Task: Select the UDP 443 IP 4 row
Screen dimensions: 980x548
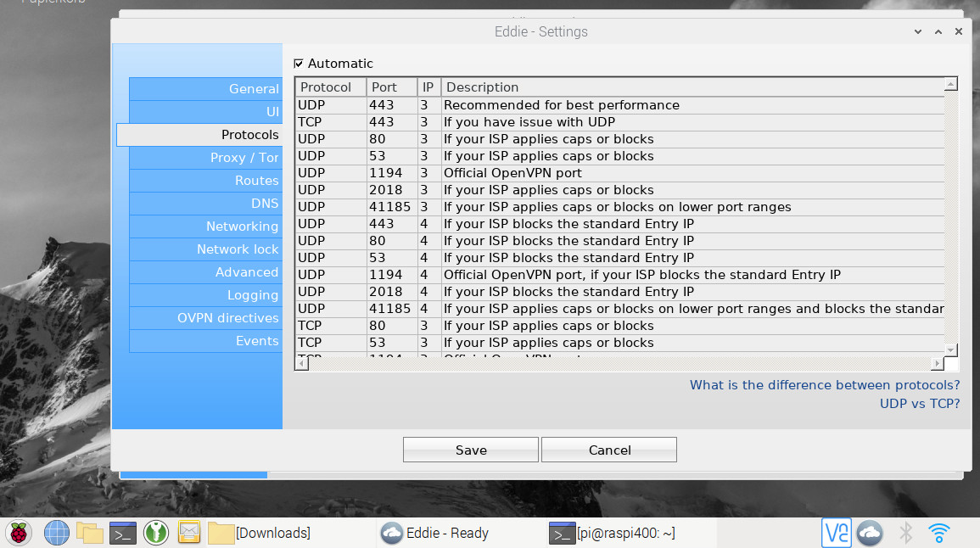Action: tap(619, 224)
